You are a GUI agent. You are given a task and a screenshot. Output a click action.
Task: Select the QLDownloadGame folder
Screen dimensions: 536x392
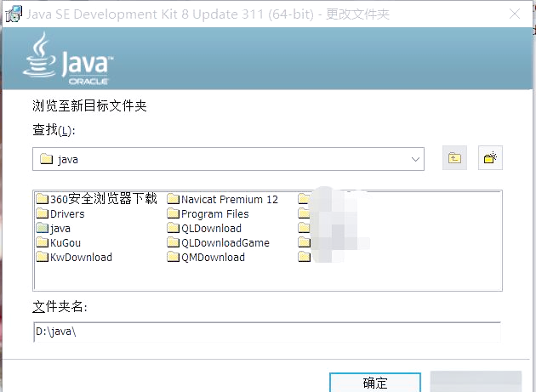(x=218, y=243)
